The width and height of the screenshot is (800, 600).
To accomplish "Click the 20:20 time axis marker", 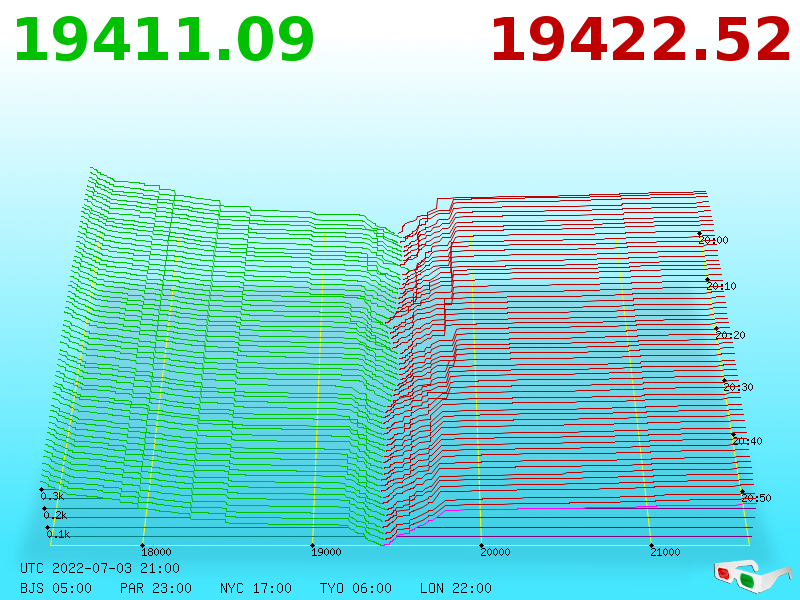I will tap(731, 335).
